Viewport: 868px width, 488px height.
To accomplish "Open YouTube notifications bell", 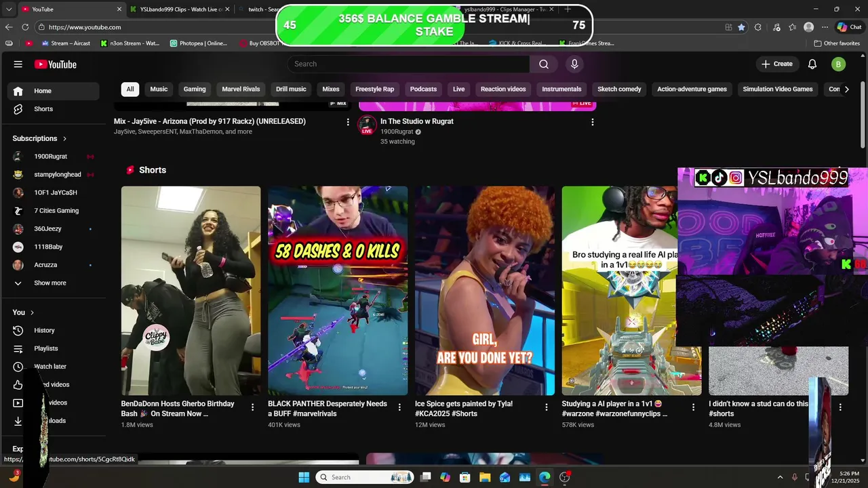I will coord(812,64).
